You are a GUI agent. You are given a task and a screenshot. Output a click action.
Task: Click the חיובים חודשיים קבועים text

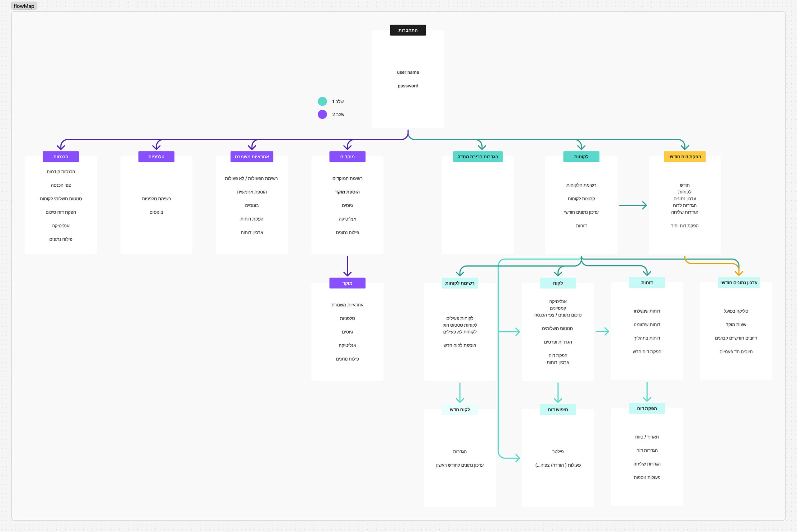point(736,338)
